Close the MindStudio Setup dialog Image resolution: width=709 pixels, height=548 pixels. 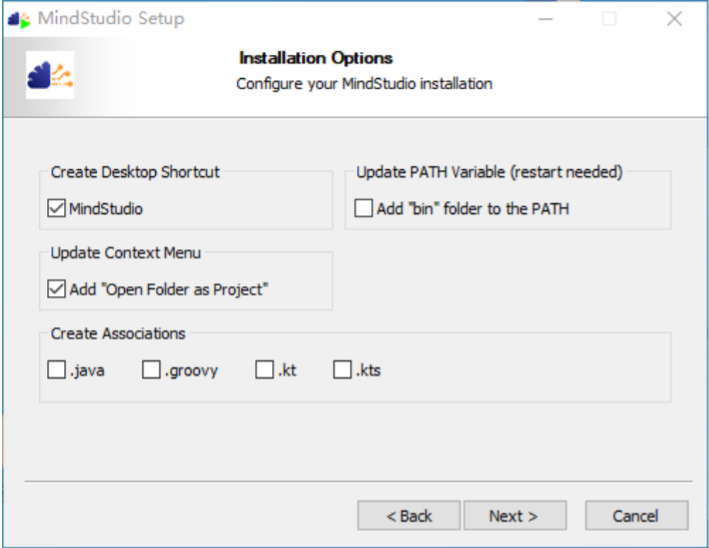(x=674, y=19)
